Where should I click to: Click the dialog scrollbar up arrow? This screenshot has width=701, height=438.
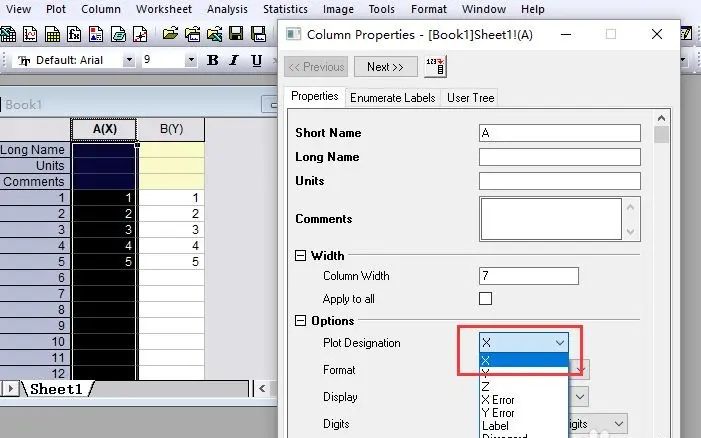[x=661, y=118]
